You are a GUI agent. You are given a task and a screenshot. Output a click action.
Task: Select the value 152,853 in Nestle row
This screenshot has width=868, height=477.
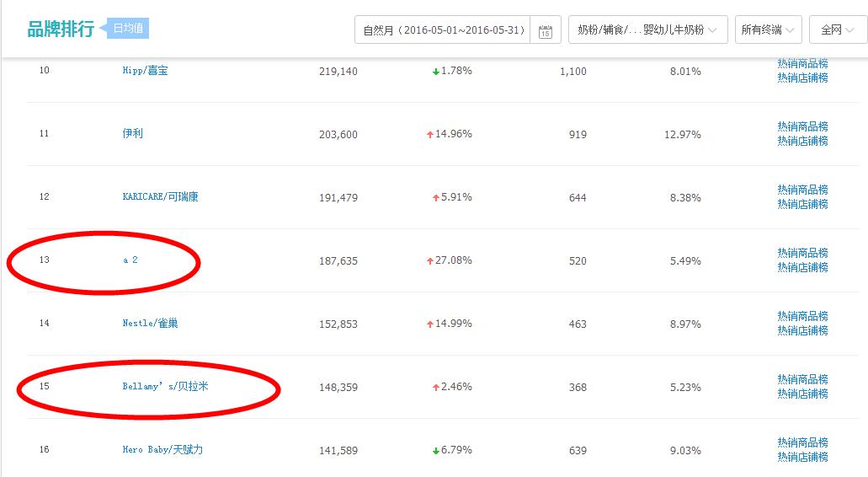[x=338, y=324]
